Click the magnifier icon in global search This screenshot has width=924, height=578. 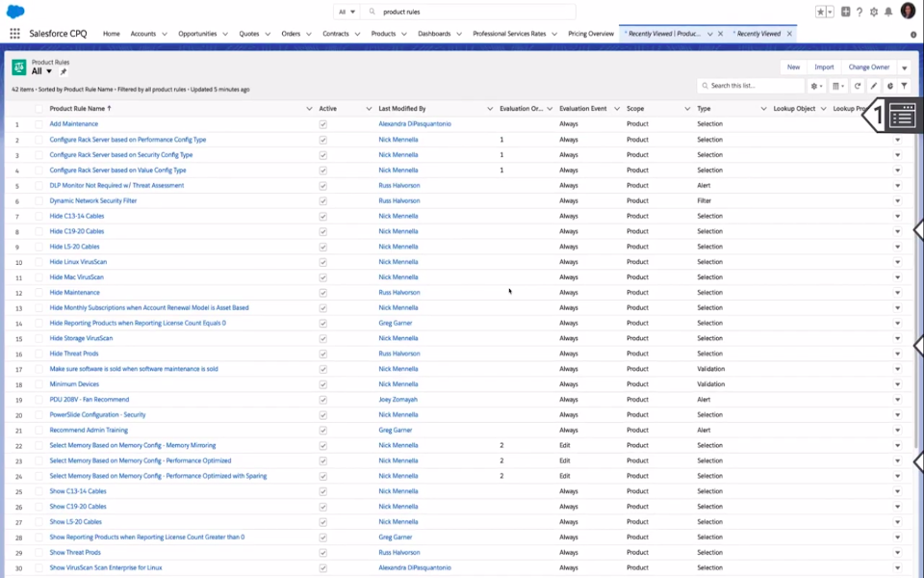[372, 12]
